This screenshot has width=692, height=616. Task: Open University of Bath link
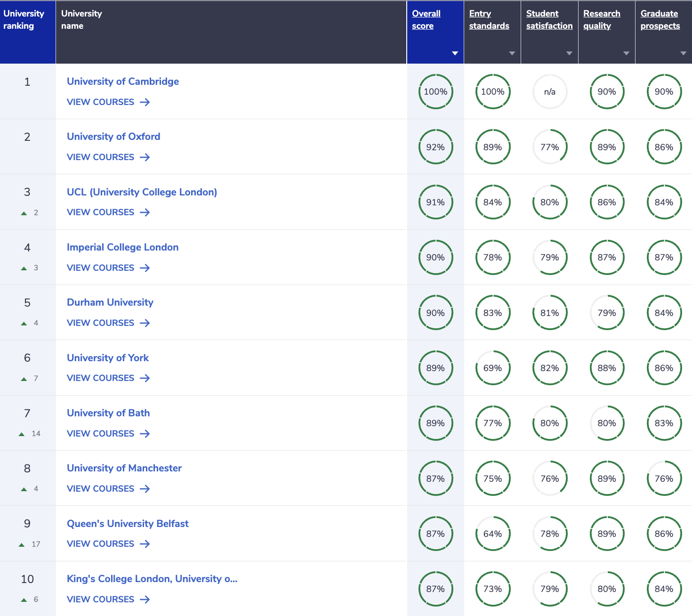[x=108, y=413]
